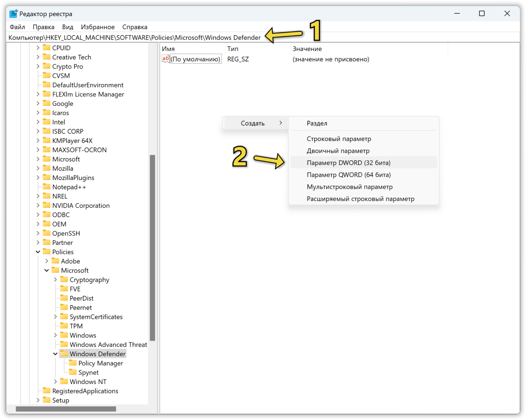Expand the Cryptography key chevron
The width and height of the screenshot is (526, 420).
(55, 280)
